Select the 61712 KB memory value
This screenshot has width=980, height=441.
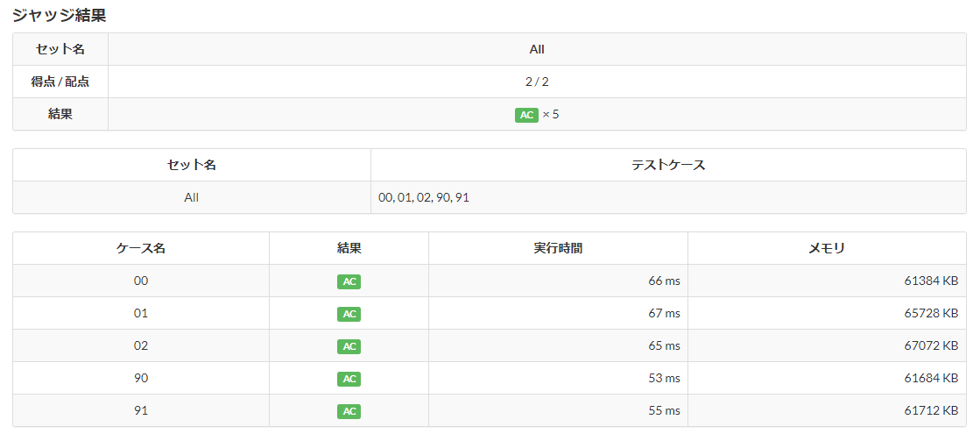tap(931, 411)
